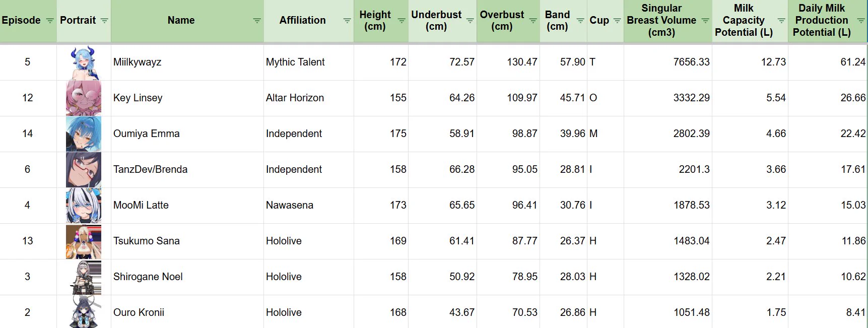The height and width of the screenshot is (328, 868).
Task: Expand the Singular Breast Volume filter dropdown
Action: point(705,21)
